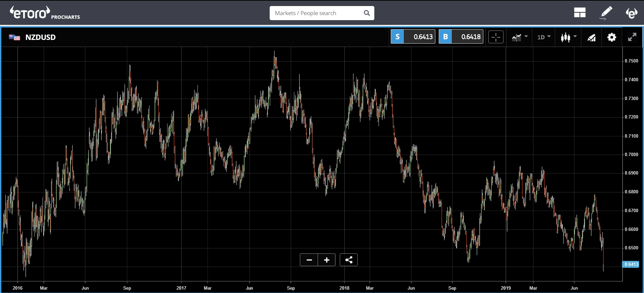Image resolution: width=644 pixels, height=293 pixels.
Task: Click the search magnifier icon
Action: point(367,13)
